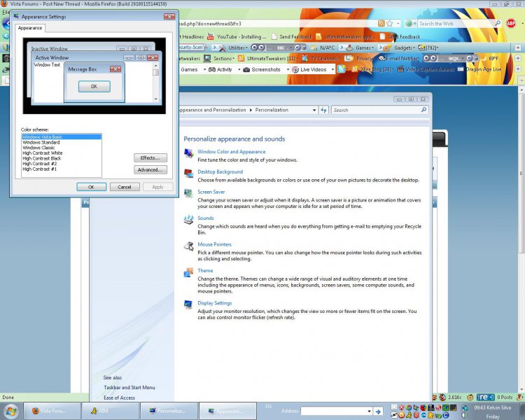Open ultimatetweakers upd... bookmark
The height and width of the screenshot is (420, 525).
tap(346, 36)
